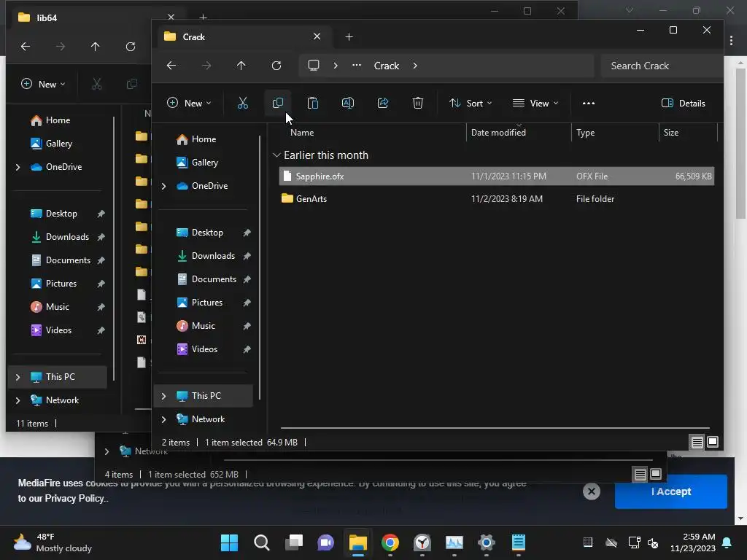
Task: Toggle the Details pane in Crack window
Action: (683, 103)
